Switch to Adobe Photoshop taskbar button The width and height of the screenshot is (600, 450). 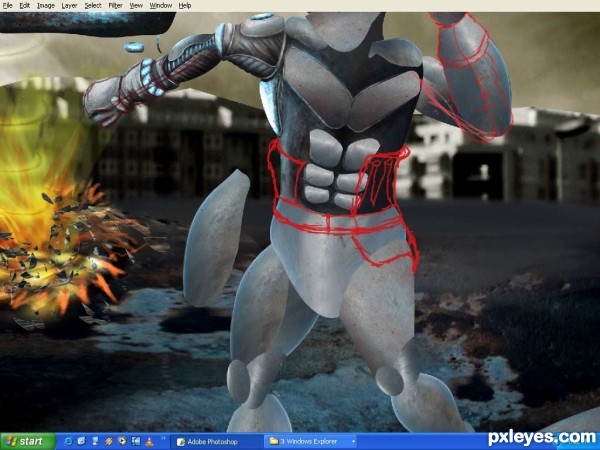pos(216,442)
